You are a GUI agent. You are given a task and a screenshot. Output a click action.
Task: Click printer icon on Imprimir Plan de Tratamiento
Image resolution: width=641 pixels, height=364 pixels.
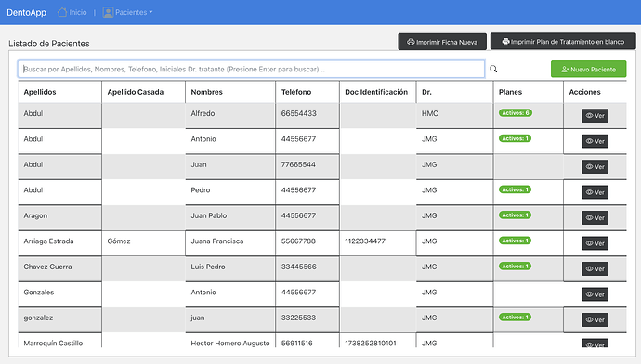click(505, 41)
